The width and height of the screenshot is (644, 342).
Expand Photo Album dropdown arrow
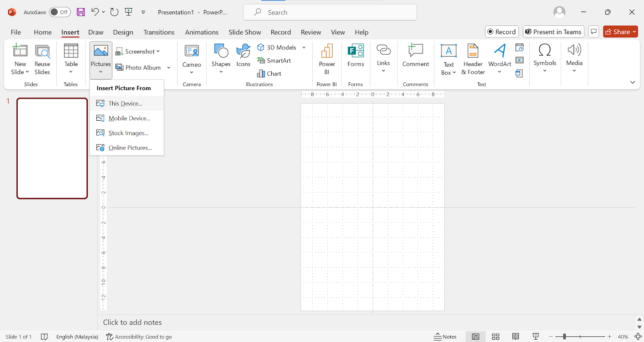coord(169,68)
